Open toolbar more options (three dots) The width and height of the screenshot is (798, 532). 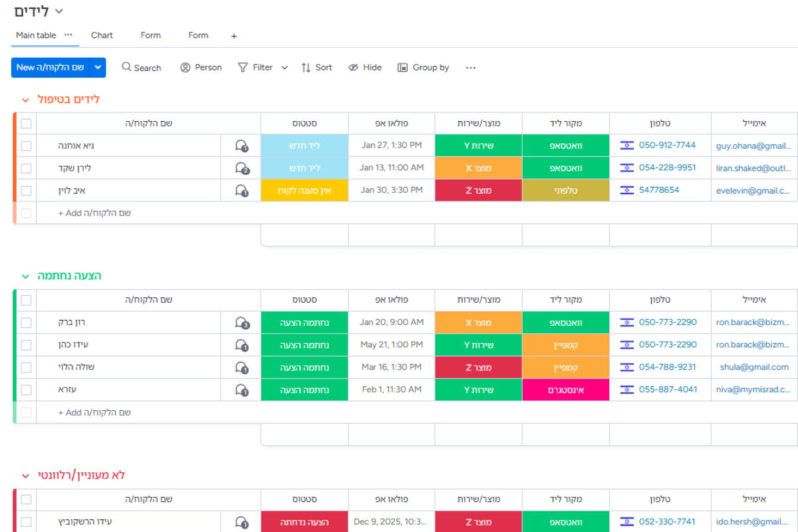click(x=471, y=67)
